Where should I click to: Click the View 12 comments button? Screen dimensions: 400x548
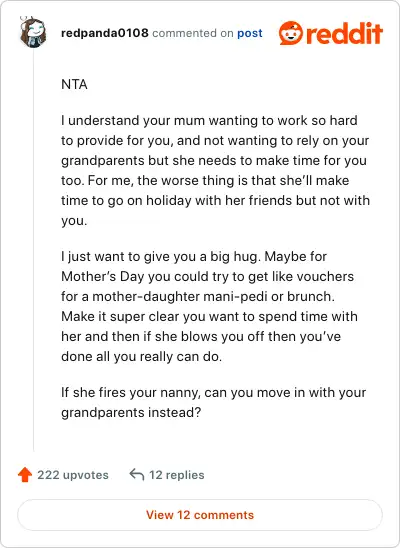tap(200, 515)
